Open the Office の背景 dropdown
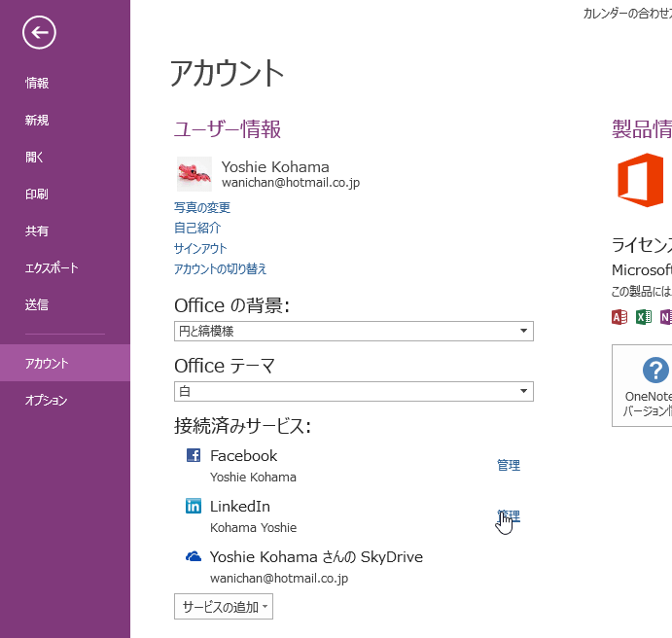Image resolution: width=672 pixels, height=638 pixels. (x=354, y=332)
